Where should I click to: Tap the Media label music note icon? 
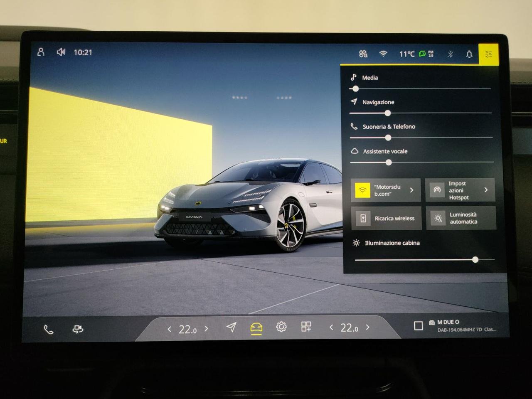353,77
